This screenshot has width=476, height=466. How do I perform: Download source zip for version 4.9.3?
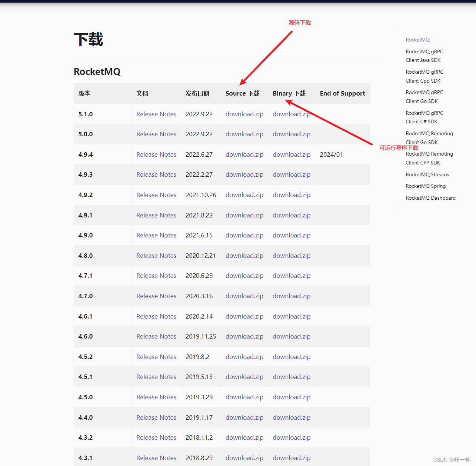click(x=244, y=174)
